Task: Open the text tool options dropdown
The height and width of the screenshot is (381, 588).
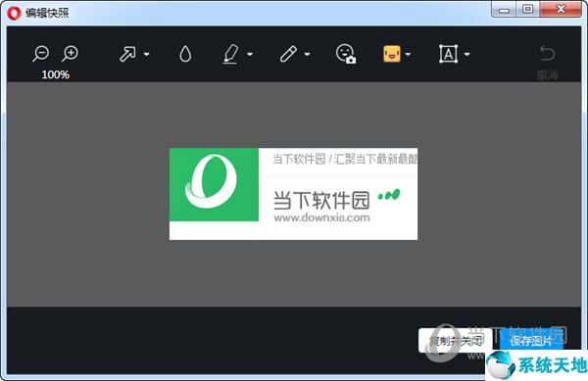Action: 466,54
